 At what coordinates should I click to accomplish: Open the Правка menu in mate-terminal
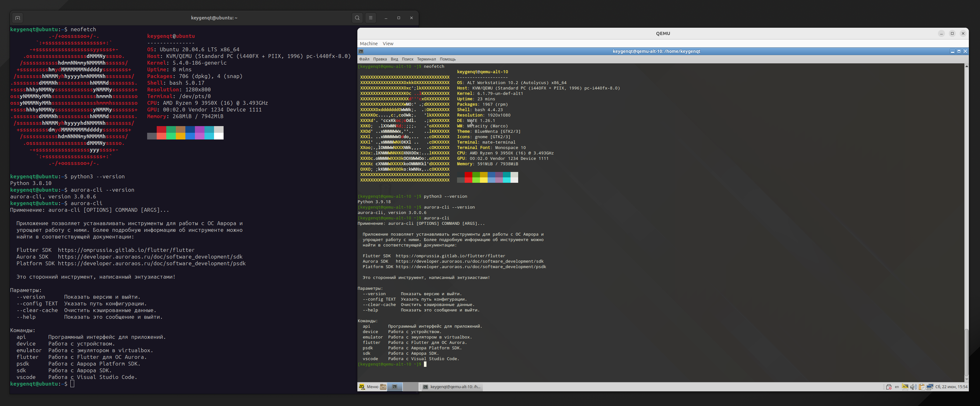click(x=380, y=59)
